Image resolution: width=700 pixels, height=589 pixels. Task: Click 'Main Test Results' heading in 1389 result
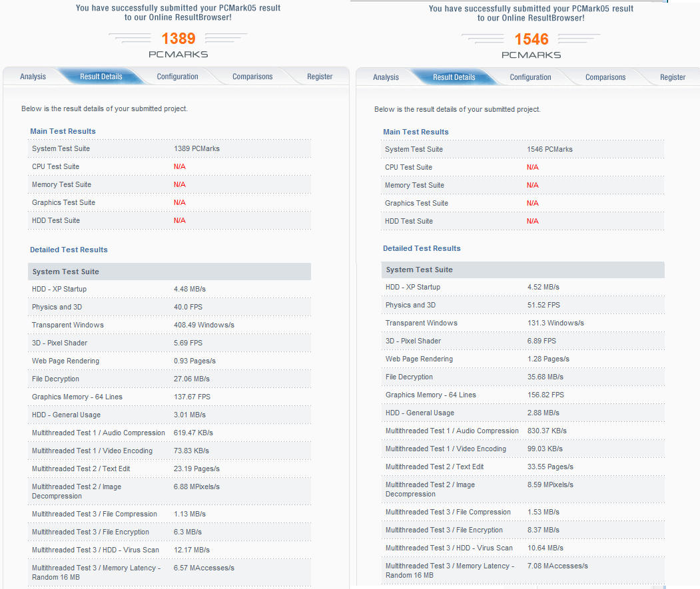tap(63, 131)
